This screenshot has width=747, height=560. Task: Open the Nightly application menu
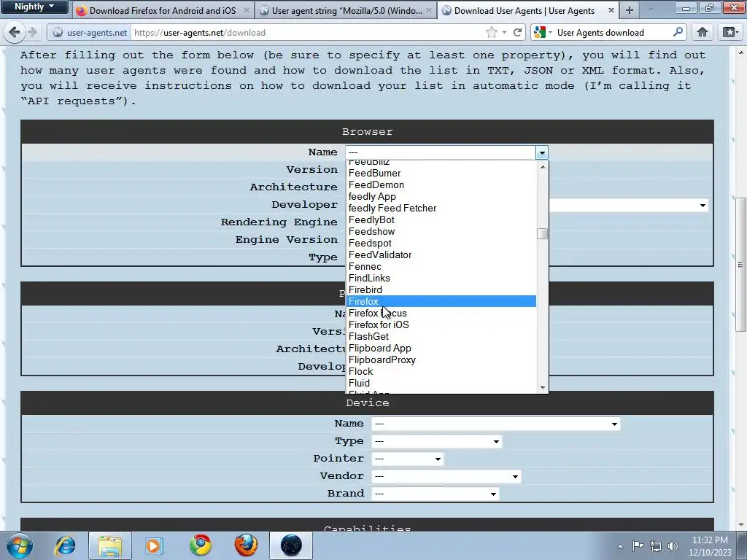[x=34, y=7]
